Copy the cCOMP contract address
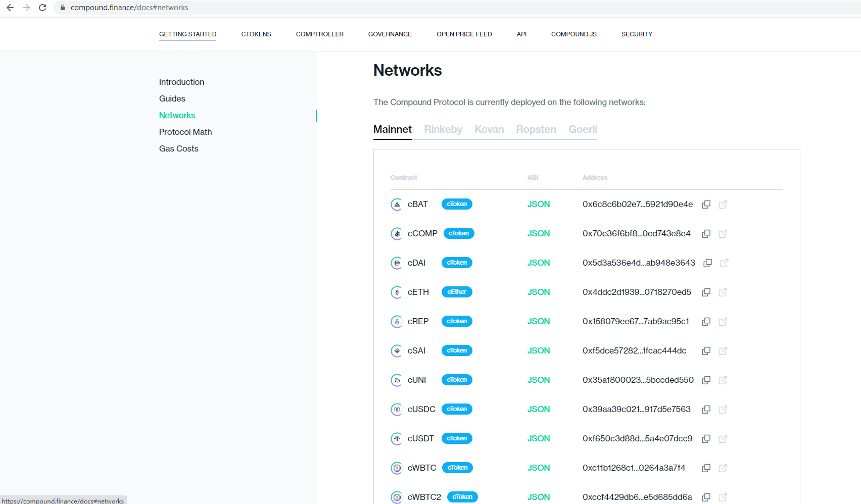 (706, 234)
